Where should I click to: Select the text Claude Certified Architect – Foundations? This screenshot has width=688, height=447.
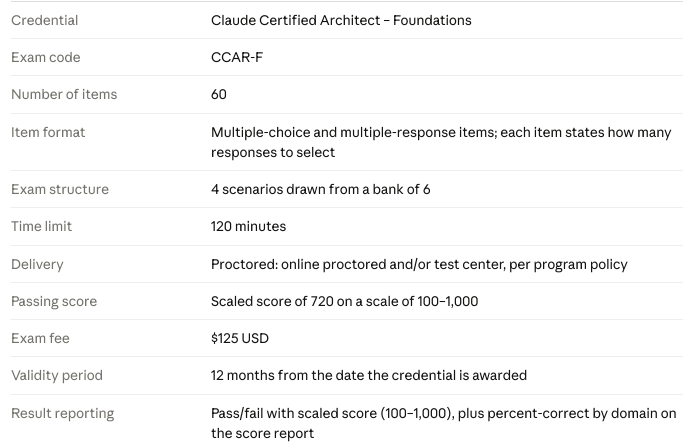341,20
